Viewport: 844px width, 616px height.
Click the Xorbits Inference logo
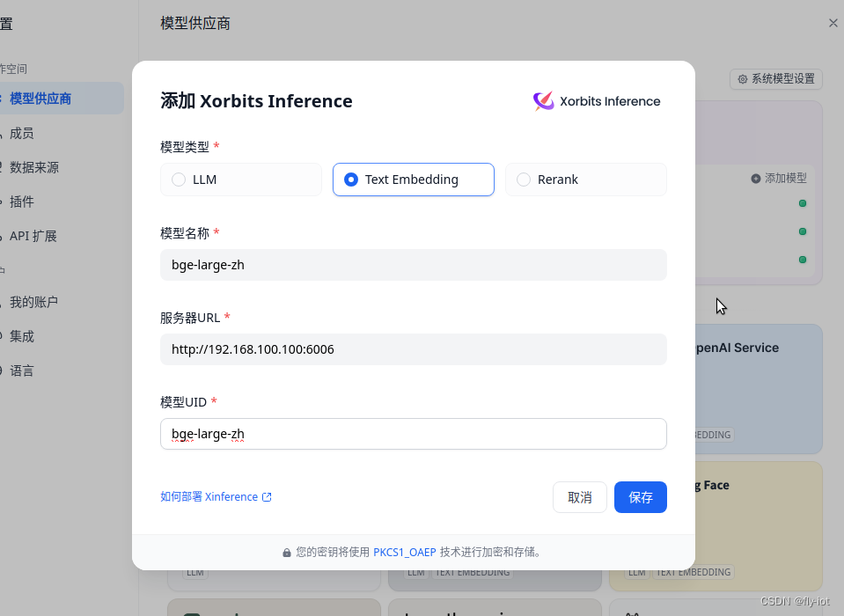click(x=597, y=101)
